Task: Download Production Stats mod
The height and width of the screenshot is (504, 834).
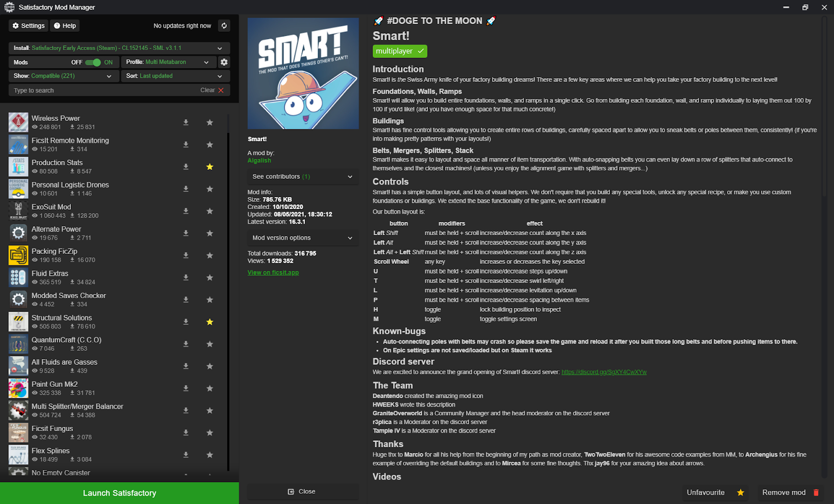Action: [186, 167]
